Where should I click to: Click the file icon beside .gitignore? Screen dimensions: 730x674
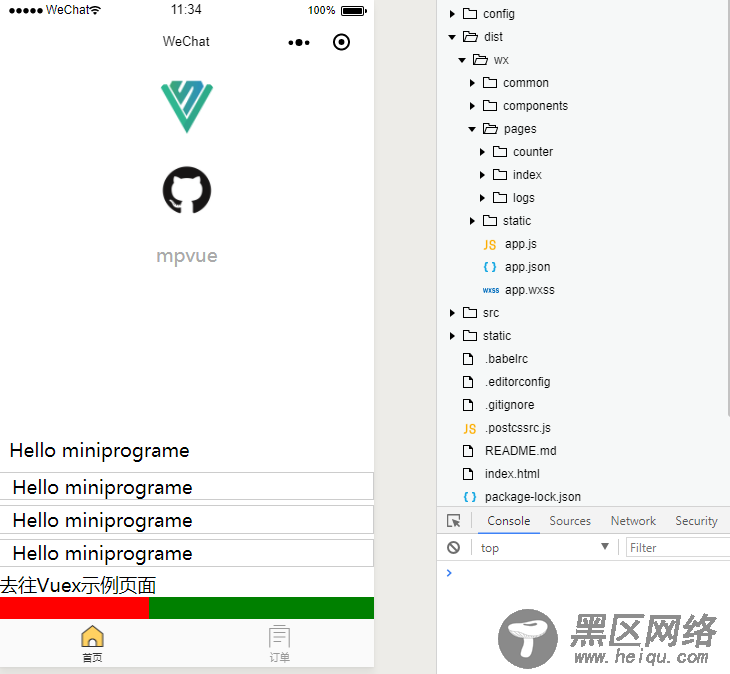coord(468,405)
